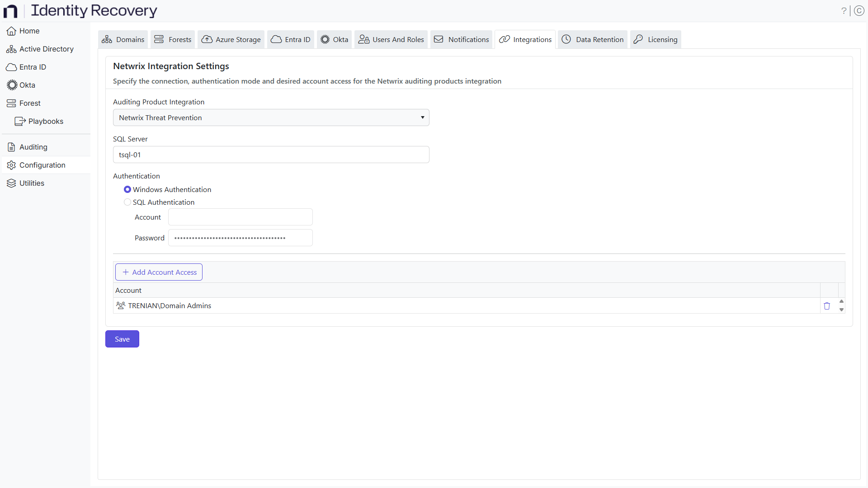Viewport: 868px width, 488px height.
Task: Select the Utilities sidebar icon
Action: tap(31, 183)
